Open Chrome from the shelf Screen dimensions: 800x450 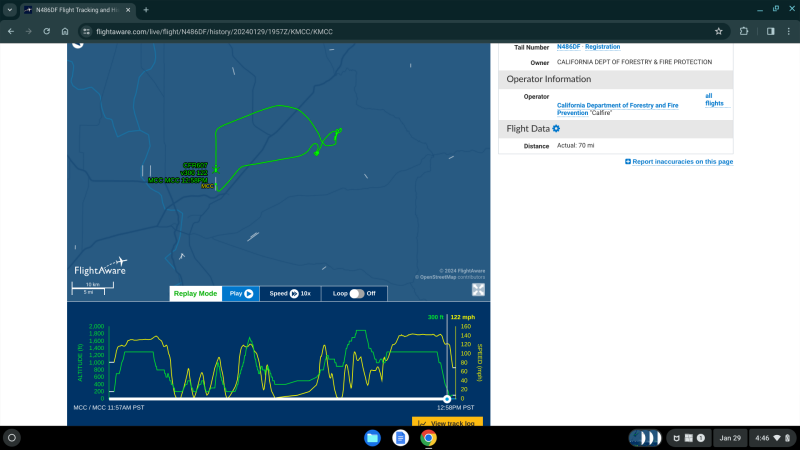(x=429, y=438)
